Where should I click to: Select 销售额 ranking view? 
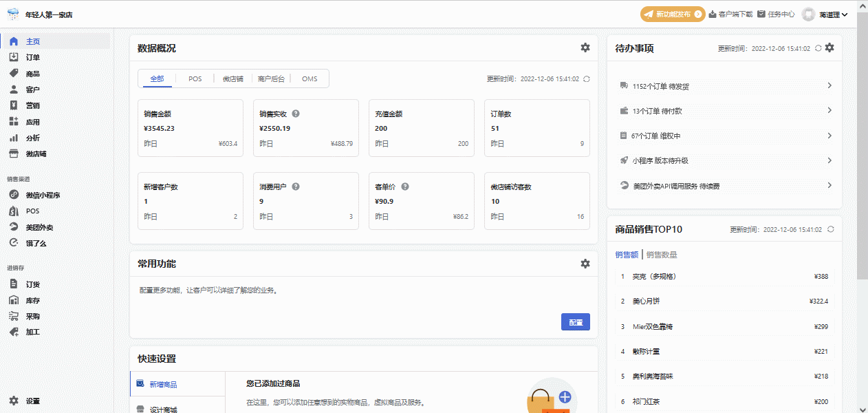(627, 255)
